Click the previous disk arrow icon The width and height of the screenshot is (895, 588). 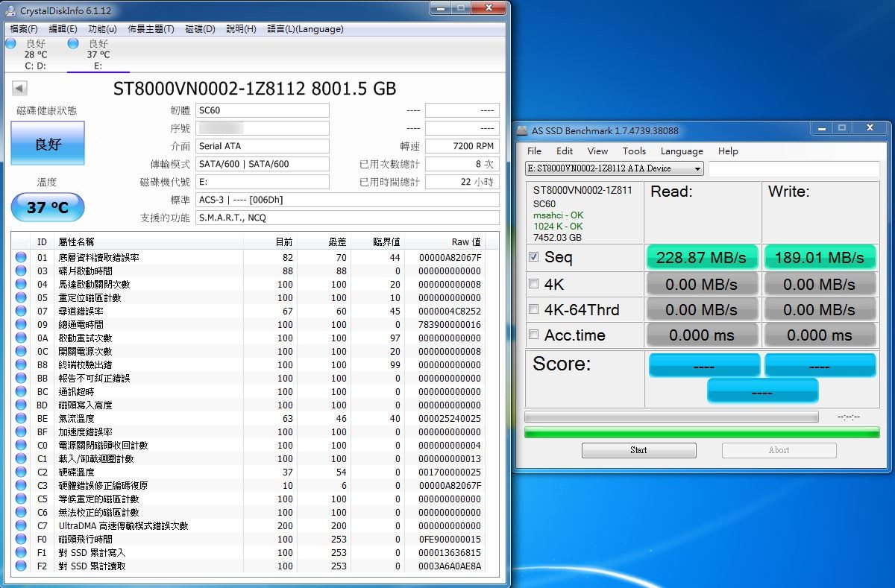tap(20, 89)
